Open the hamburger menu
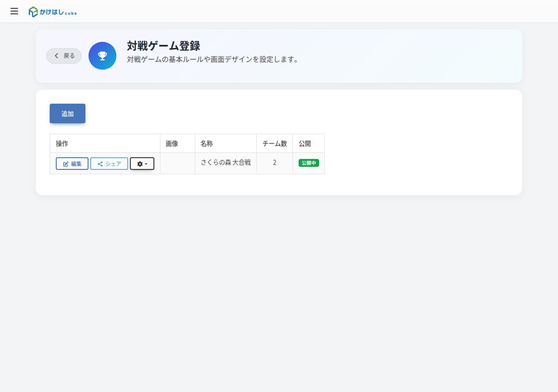Screen dimensions: 558x392 tap(14, 11)
